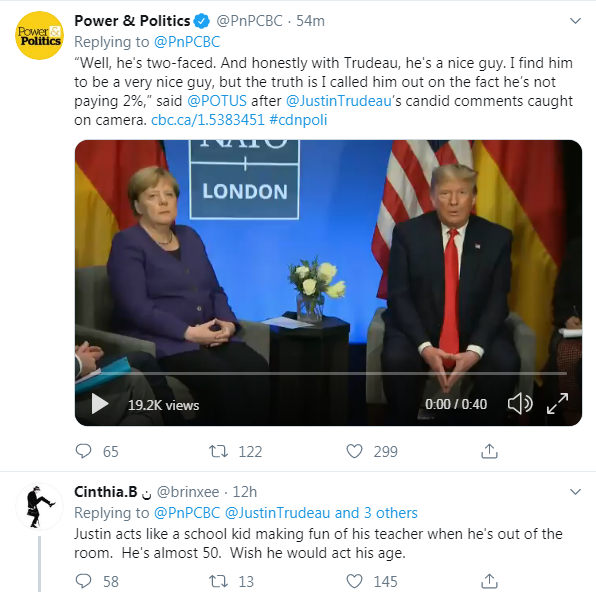
Task: Open @POTUS mention in tweet
Action: pyautogui.click(x=217, y=101)
